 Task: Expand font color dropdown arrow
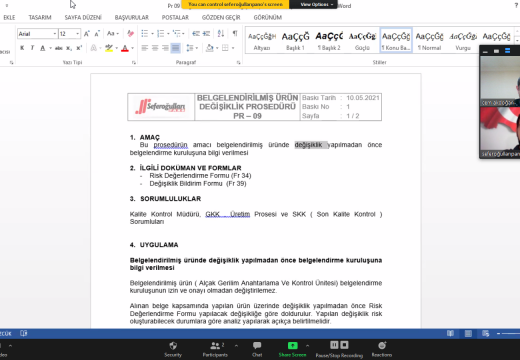click(x=132, y=48)
